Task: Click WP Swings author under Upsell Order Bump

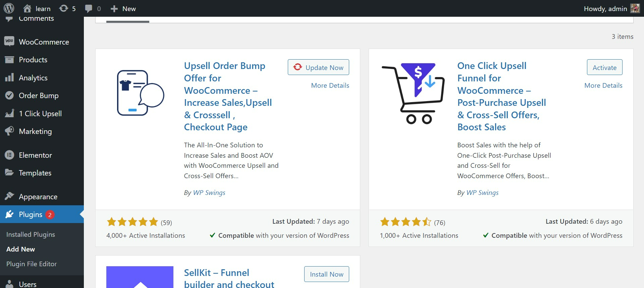Action: pos(209,193)
